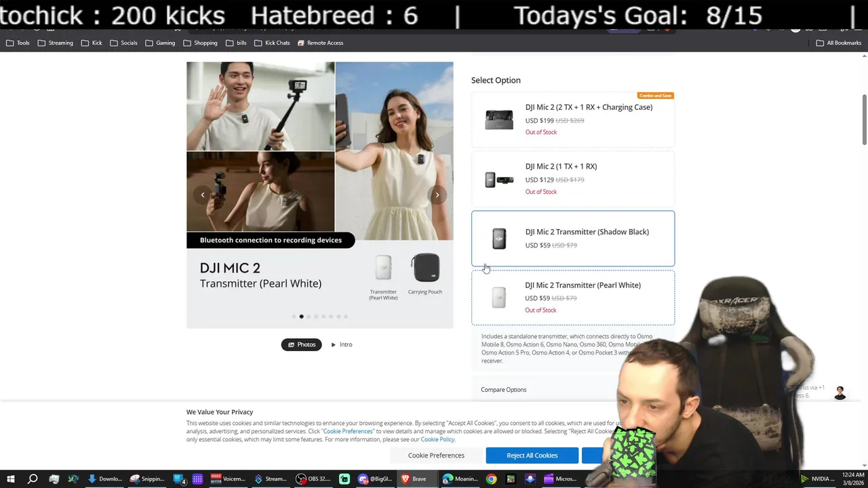
Task: Open the @BigGl Discord window in taskbar
Action: click(375, 479)
